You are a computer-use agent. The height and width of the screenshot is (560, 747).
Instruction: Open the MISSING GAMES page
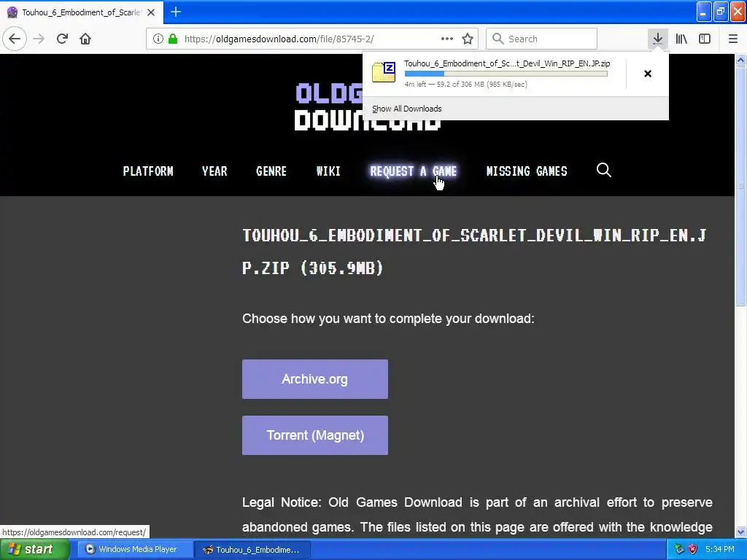point(527,171)
